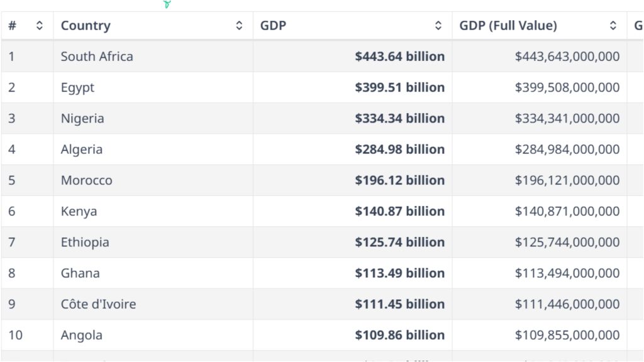Click the partially visible rightmost column header
The height and width of the screenshot is (362, 644).
(637, 26)
